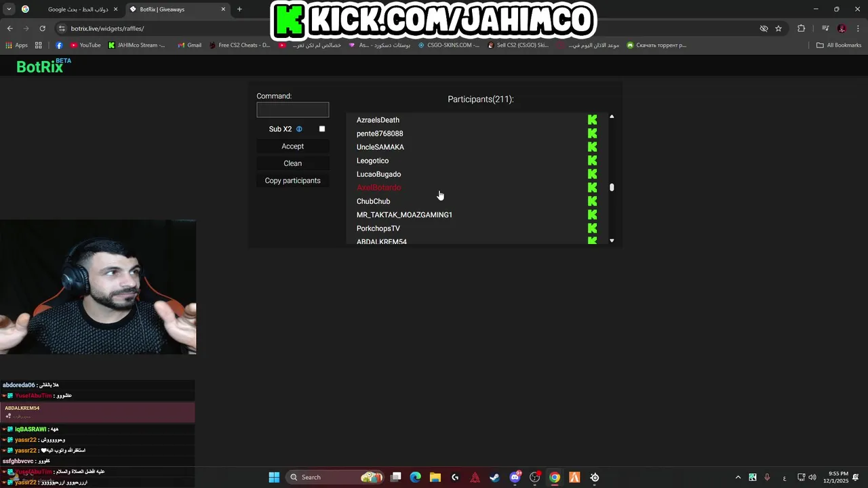The image size is (868, 488).
Task: Click the Windows taskbar Search box
Action: [x=336, y=477]
